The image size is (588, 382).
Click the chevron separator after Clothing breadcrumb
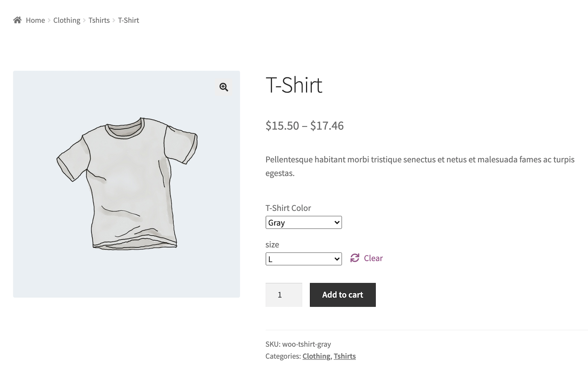coord(85,20)
